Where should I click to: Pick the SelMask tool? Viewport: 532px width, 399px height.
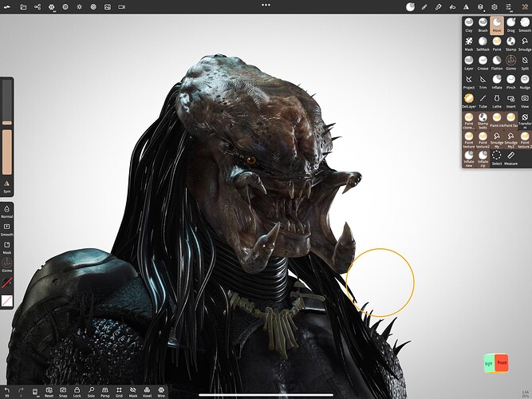[x=483, y=44]
